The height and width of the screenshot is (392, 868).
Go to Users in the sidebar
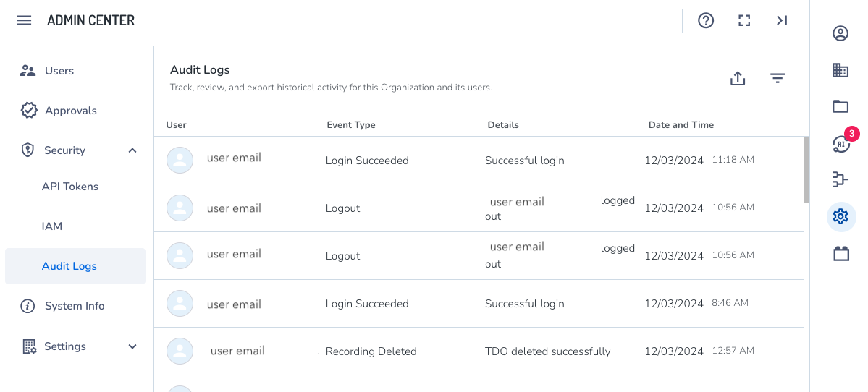point(59,71)
